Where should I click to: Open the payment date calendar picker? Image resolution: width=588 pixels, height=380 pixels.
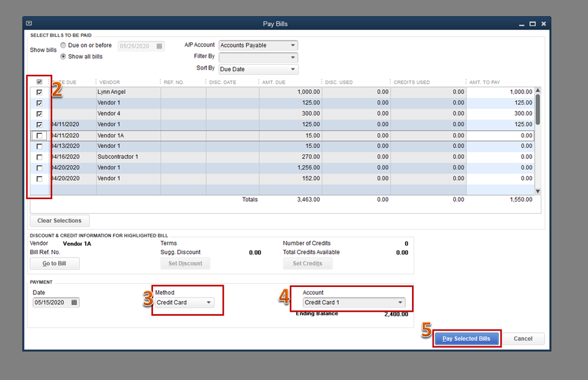point(74,302)
